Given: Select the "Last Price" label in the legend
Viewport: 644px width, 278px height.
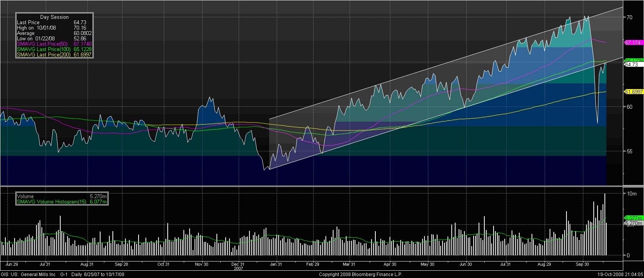Looking at the screenshot, I should click(x=28, y=23).
